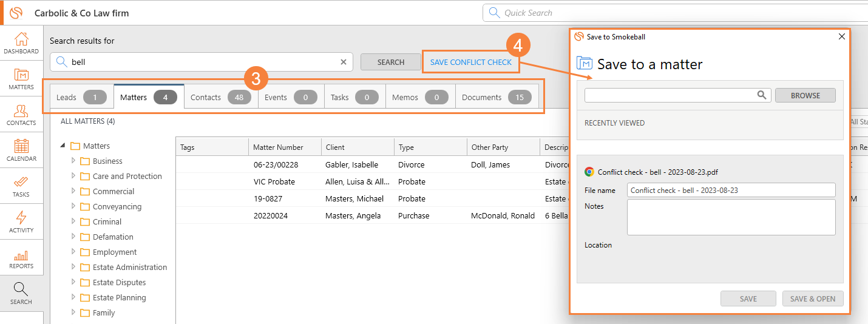Image resolution: width=868 pixels, height=324 pixels.
Task: Click the SAVE button in the dialog
Action: (x=748, y=299)
